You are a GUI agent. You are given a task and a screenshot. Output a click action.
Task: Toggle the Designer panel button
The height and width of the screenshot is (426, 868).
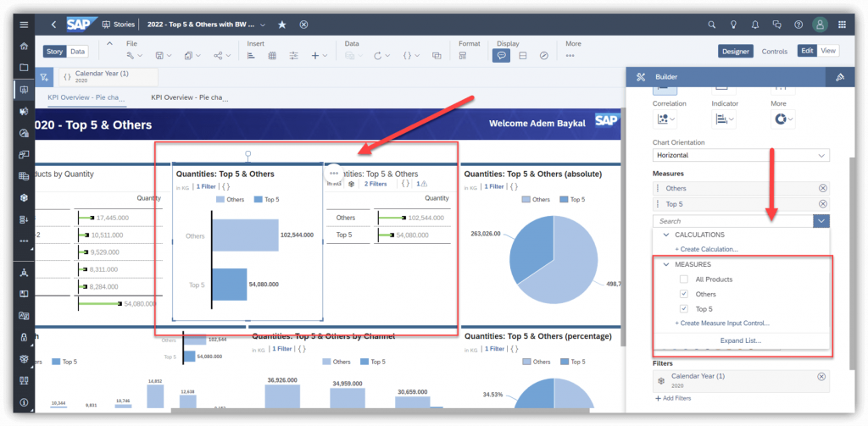tap(736, 51)
